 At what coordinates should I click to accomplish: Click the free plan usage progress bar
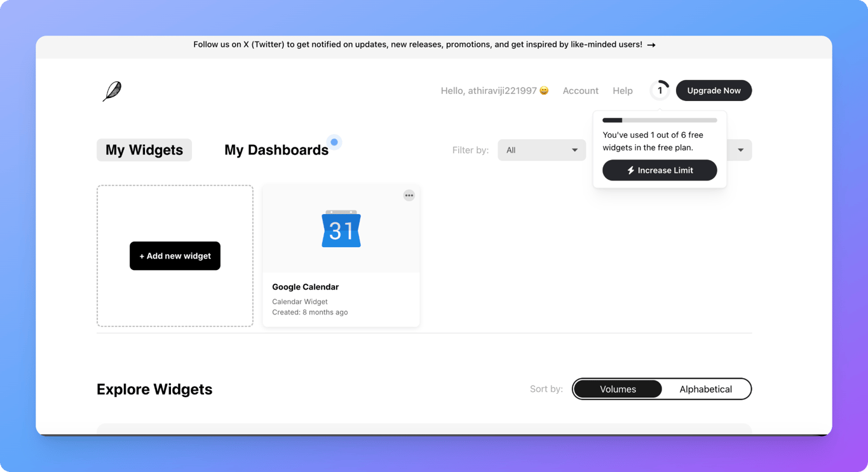[660, 120]
